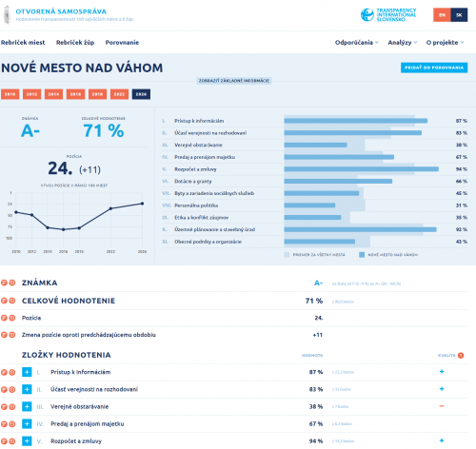Open the Odporúčania dropdown menu
The width and height of the screenshot is (476, 449).
(x=357, y=43)
